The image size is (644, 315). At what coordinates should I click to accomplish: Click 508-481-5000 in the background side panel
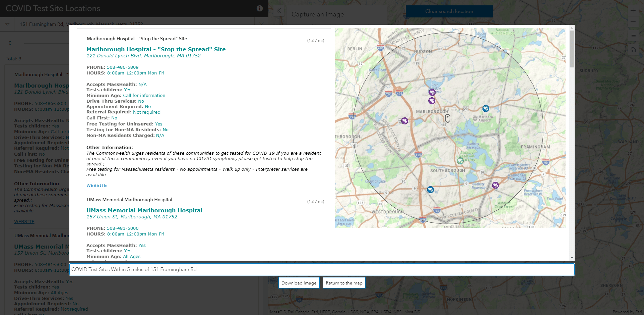coord(50,264)
